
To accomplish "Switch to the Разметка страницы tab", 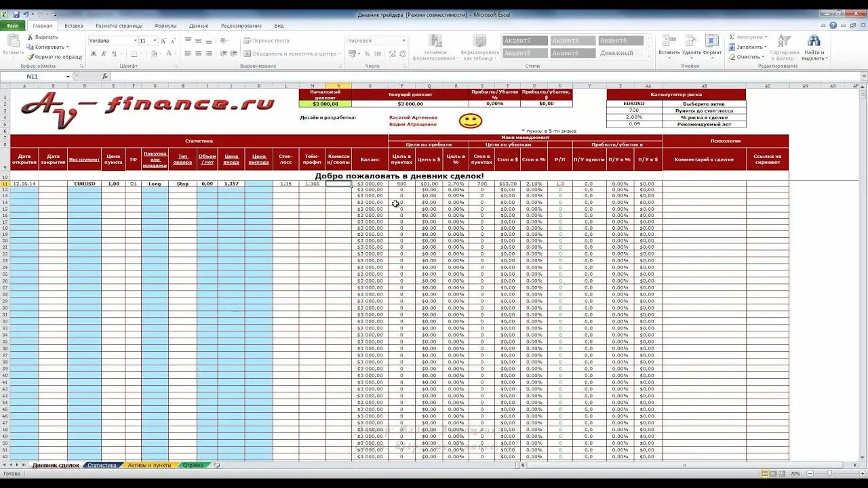I will pos(119,26).
